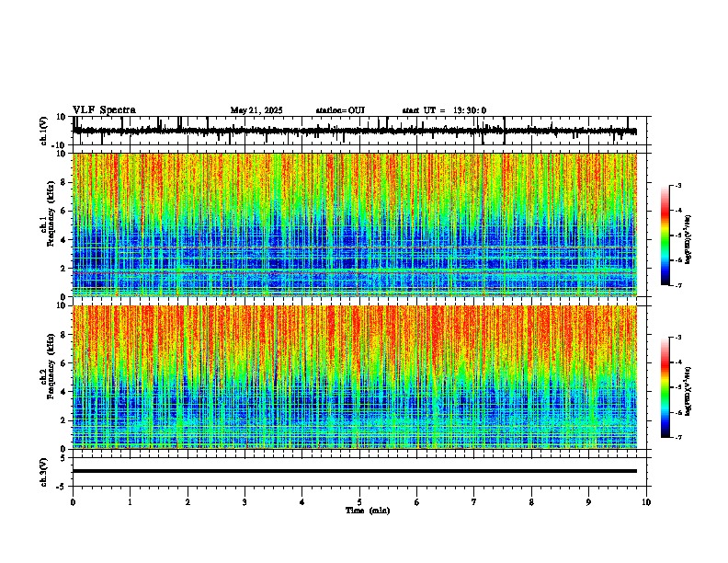728x563 pixels.
Task: Click the "-5" tick on ch.3 voltage axis
Action: click(x=62, y=487)
